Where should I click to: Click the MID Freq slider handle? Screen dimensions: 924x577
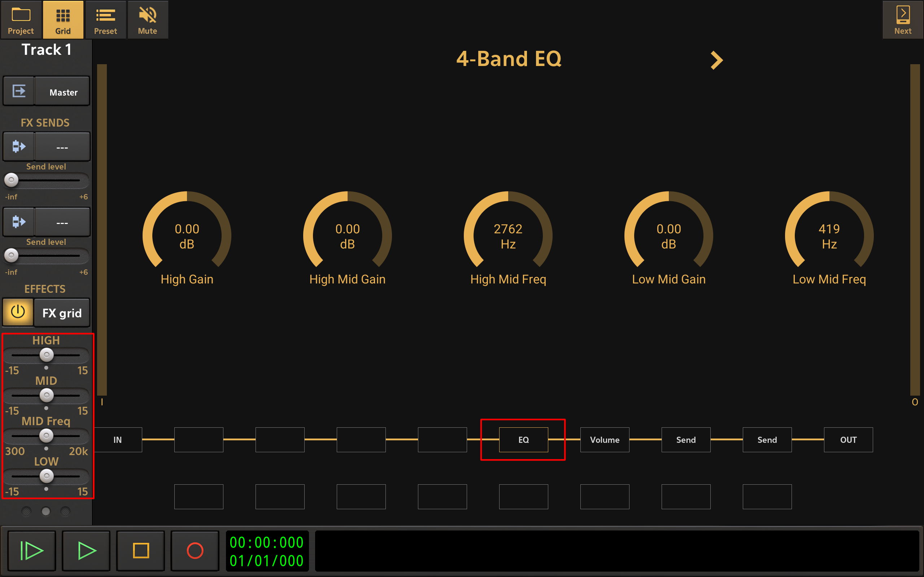(x=46, y=436)
